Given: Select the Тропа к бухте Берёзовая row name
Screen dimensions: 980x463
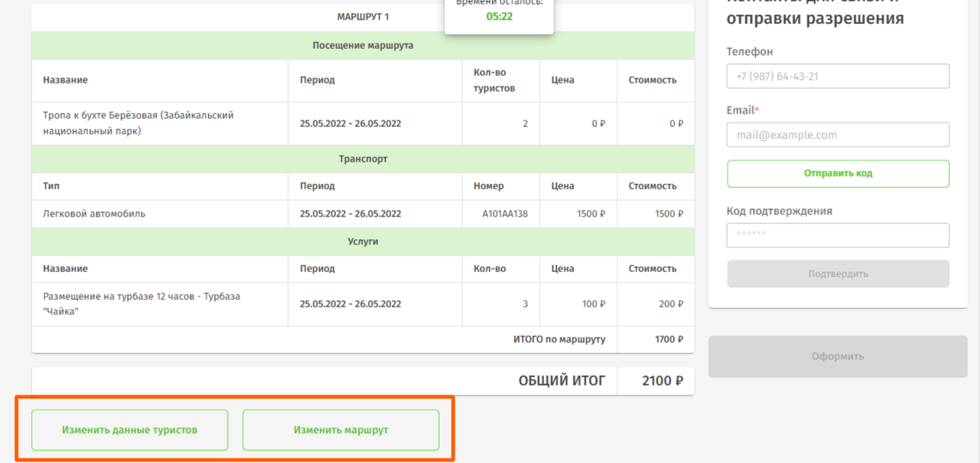Looking at the screenshot, I should tap(138, 123).
